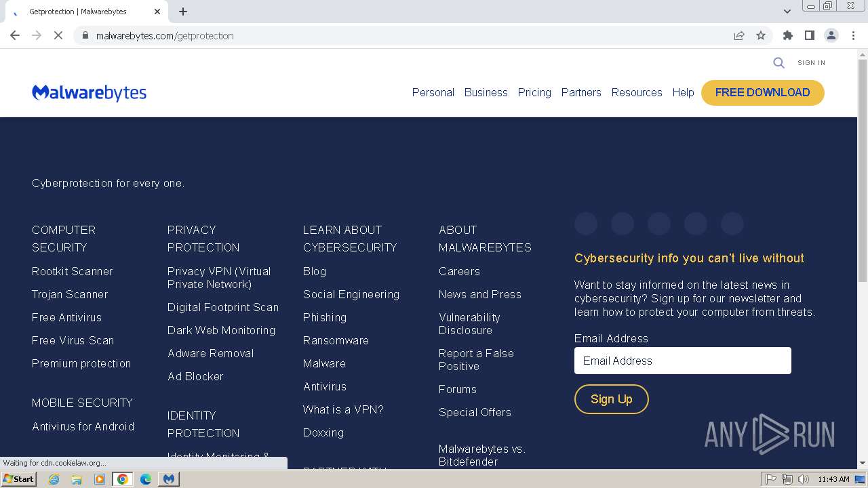The width and height of the screenshot is (868, 488).
Task: Click the Sign Up newsletter button
Action: coord(612,399)
